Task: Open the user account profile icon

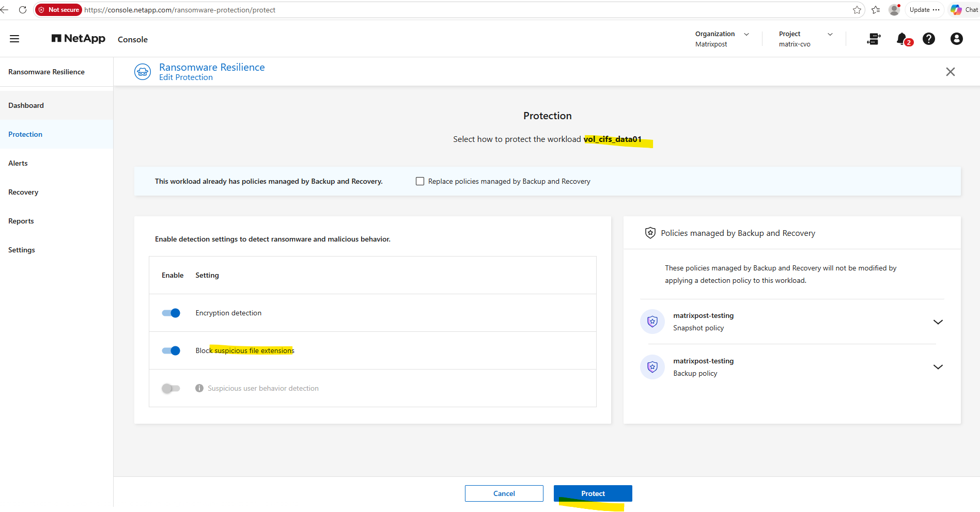Action: click(x=957, y=39)
